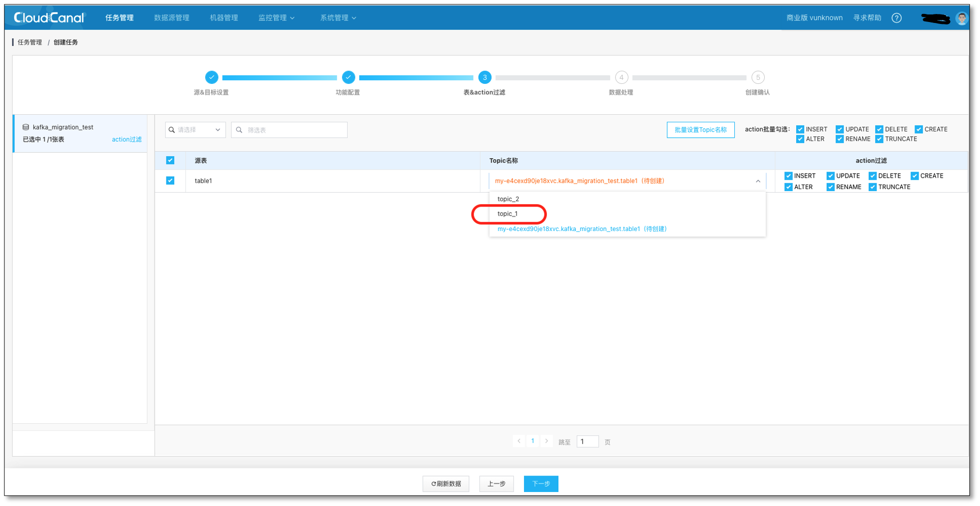Screen dimensions: 980x506
Task: Click step 5 创建确认 circle
Action: (x=758, y=77)
